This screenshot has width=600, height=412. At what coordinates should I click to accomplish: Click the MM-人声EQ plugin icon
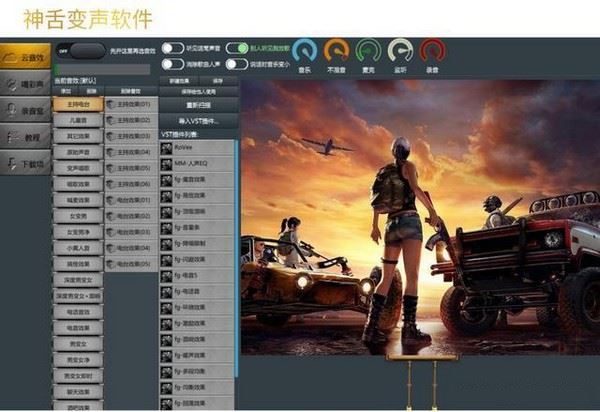point(167,163)
